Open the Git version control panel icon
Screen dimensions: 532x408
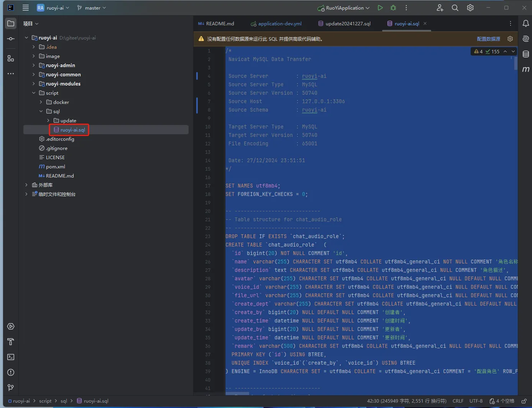coord(11,388)
